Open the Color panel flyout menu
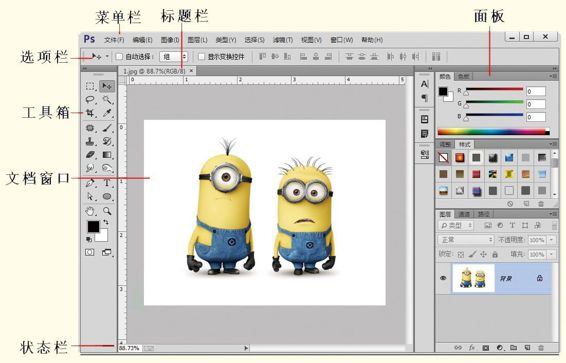This screenshot has height=363, width=566. [553, 76]
